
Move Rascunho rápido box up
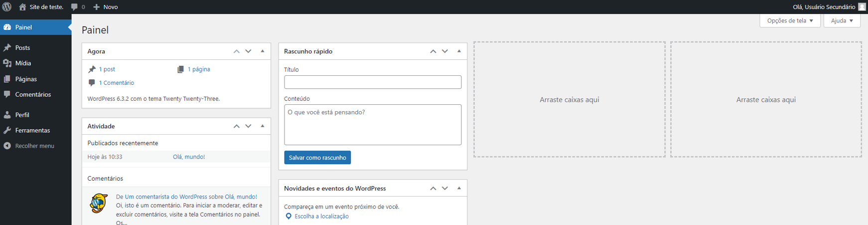pyautogui.click(x=433, y=51)
